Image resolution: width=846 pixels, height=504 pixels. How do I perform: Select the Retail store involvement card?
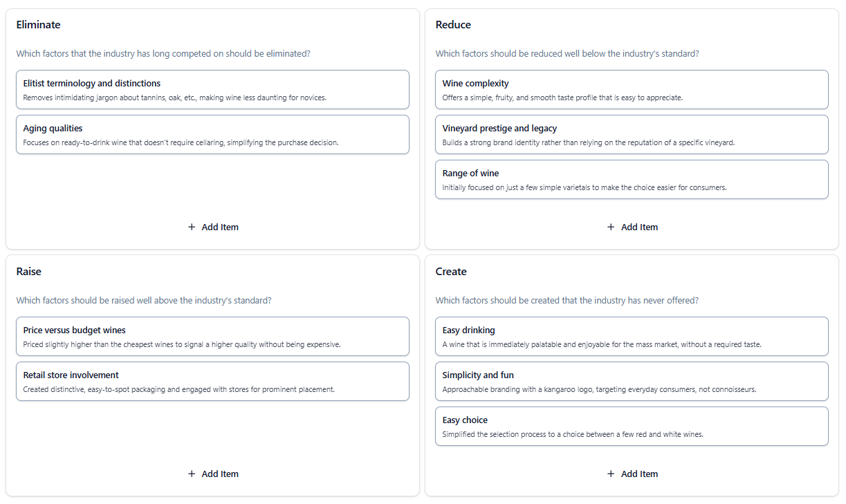(x=212, y=381)
